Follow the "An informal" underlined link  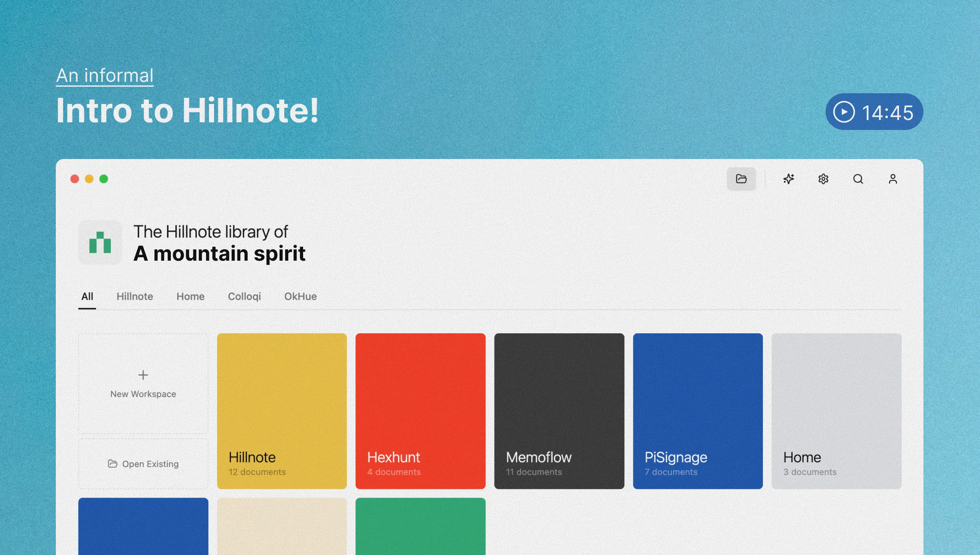coord(105,75)
